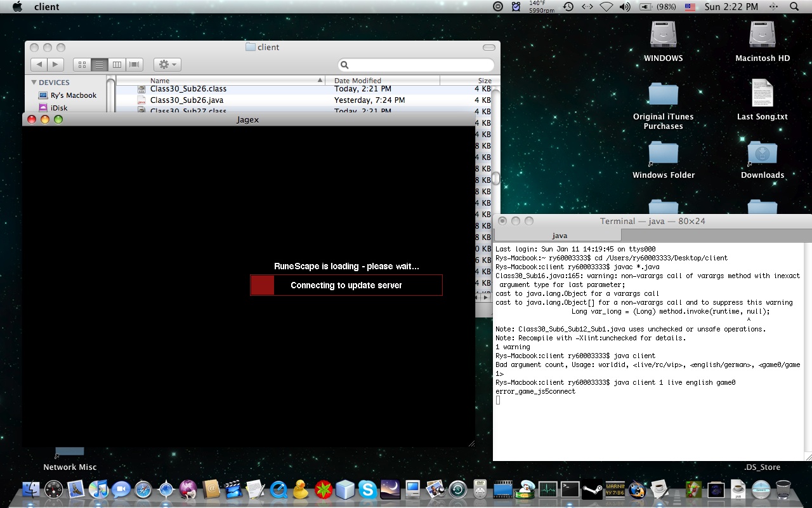Click Finder vertical scrollbar thumb
812x508 pixels.
pyautogui.click(x=496, y=178)
